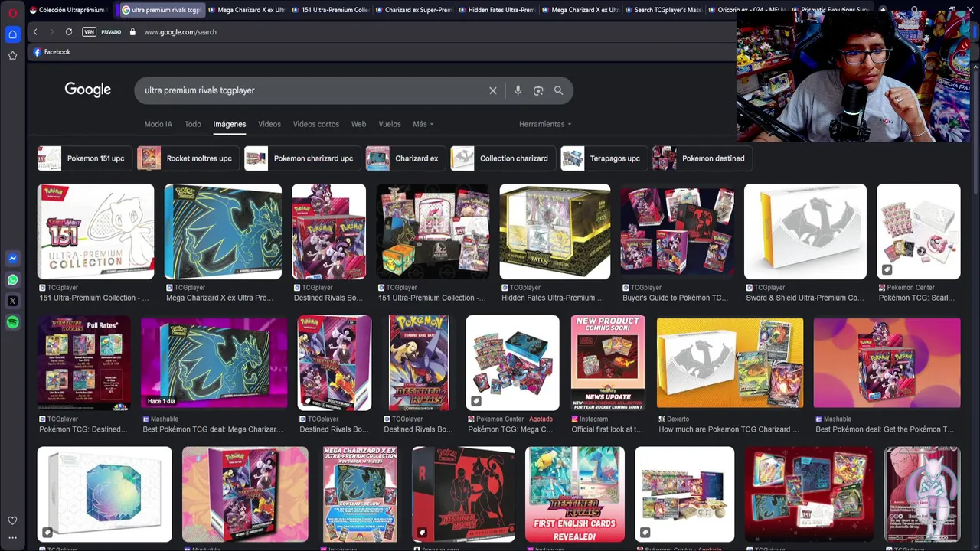
Task: Open Instagram New Product Coming Soon image
Action: (608, 363)
